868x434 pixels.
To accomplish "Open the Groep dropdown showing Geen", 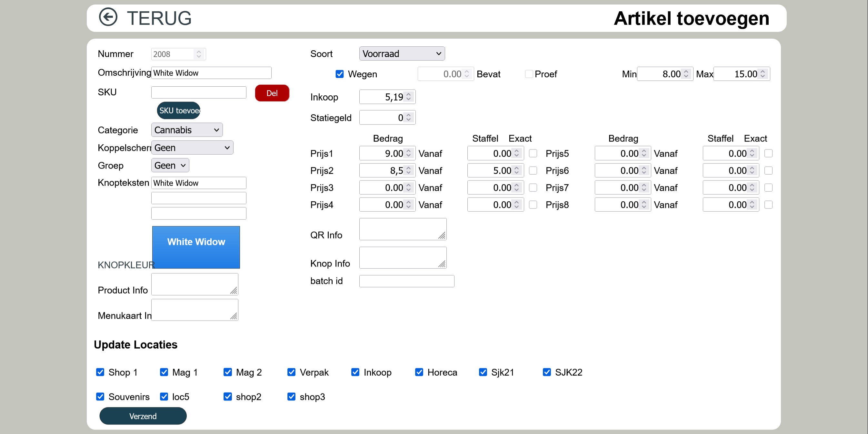I will [x=170, y=165].
